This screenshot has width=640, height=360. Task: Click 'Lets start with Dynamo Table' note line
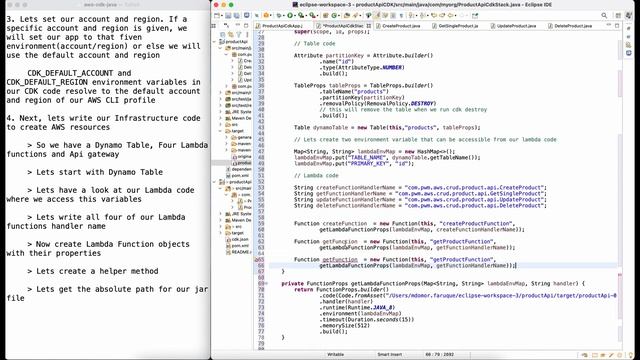[99, 172]
